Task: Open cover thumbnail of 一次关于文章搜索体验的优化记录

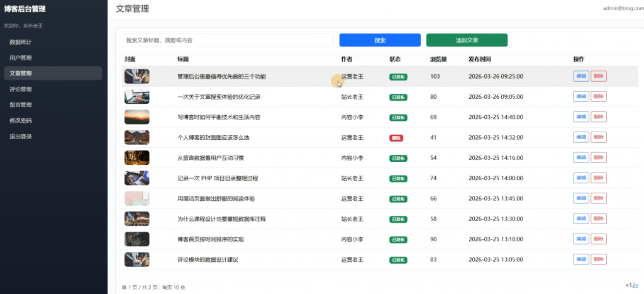Action: click(136, 96)
